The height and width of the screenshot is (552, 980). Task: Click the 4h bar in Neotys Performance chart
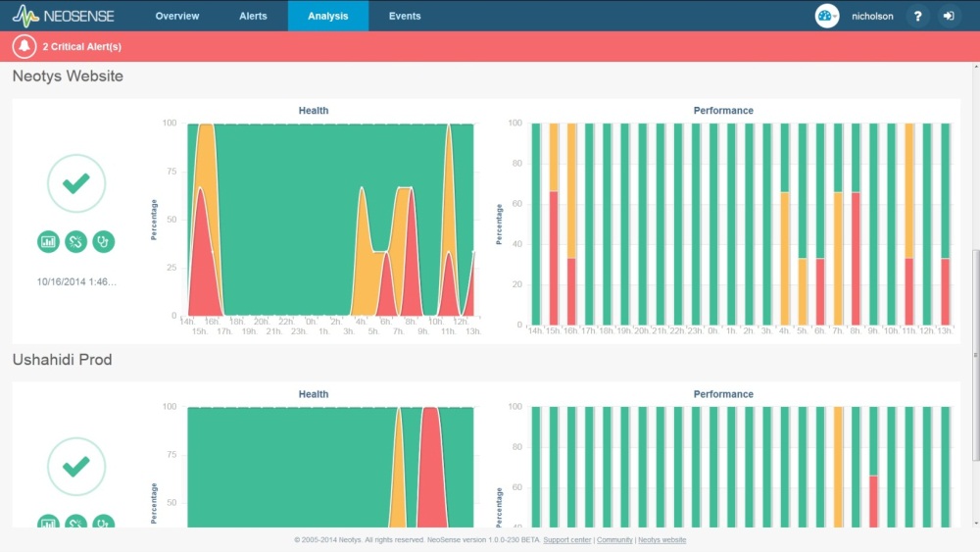coord(785,224)
